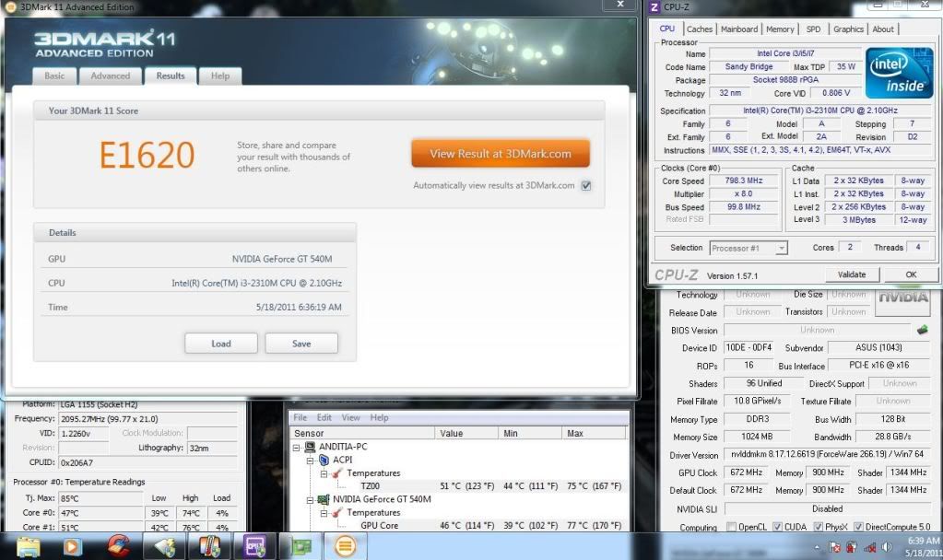This screenshot has width=943, height=560.
Task: Collapse Temperatures node under NVIDIA GeForce
Action: pos(324,513)
